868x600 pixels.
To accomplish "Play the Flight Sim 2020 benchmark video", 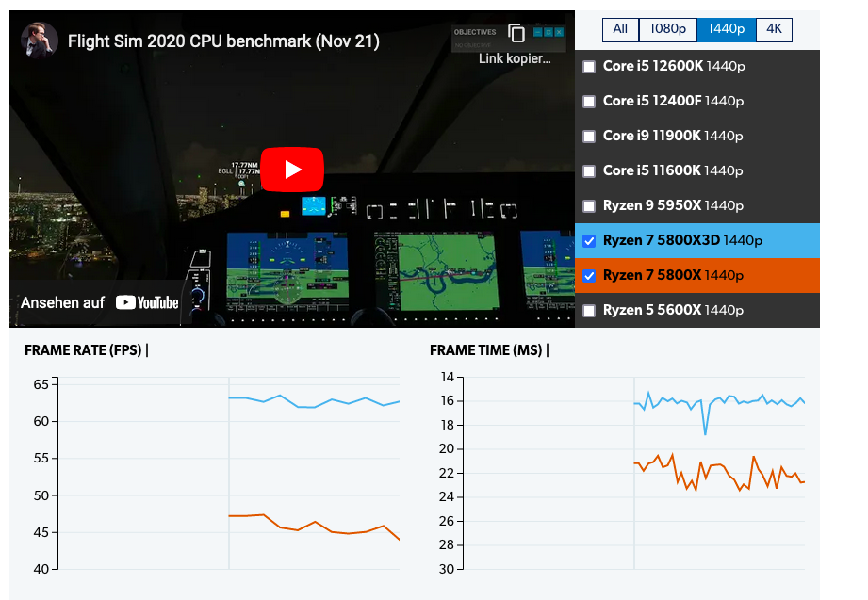I will click(292, 170).
